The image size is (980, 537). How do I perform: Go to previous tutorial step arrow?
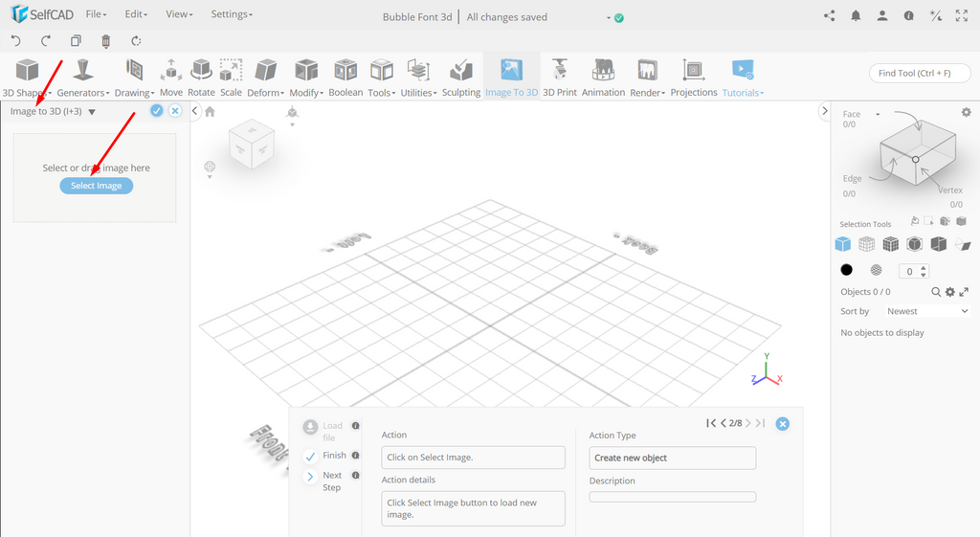[x=724, y=423]
